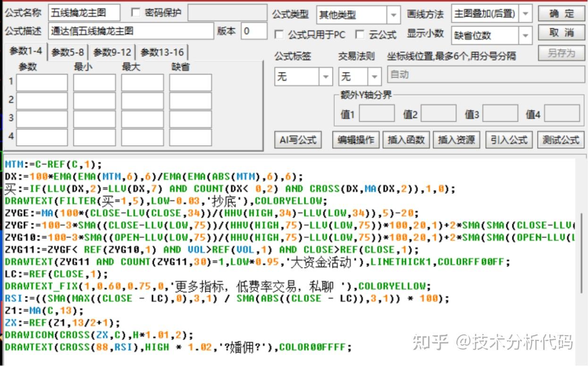Run the 测试公式 button
The width and height of the screenshot is (588, 366).
point(561,140)
